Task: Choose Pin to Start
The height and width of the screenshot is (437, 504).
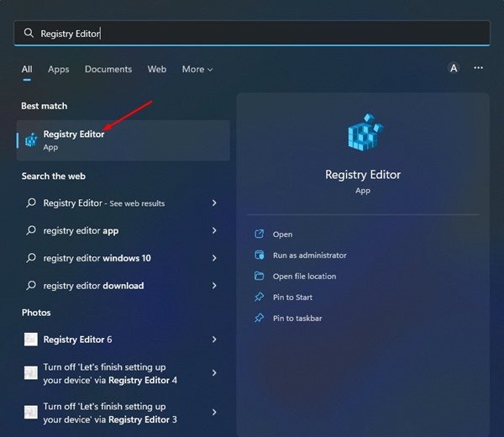Action: click(292, 297)
